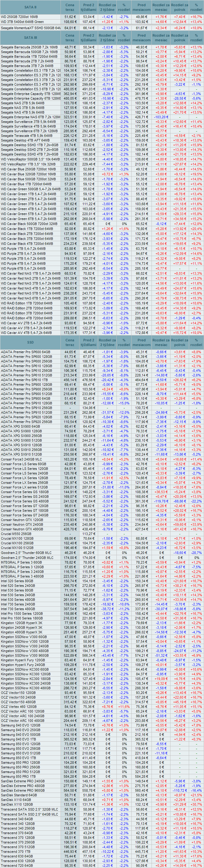Select the 'WD Caviar AV 4TB' row name
The image size is (204, 868).
(26, 333)
